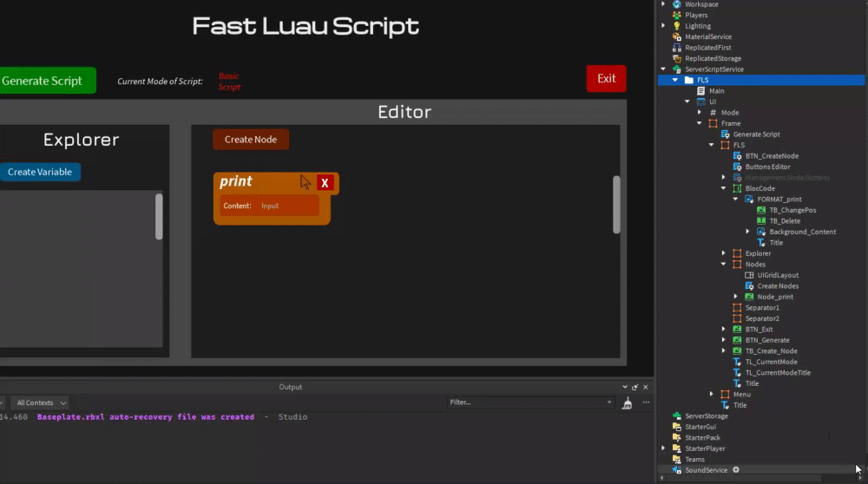868x484 pixels.
Task: Click the Basic Script mode label
Action: click(229, 82)
